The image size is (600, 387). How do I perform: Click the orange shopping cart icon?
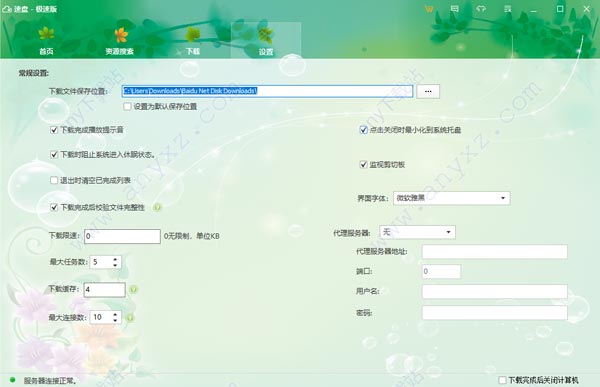click(429, 8)
